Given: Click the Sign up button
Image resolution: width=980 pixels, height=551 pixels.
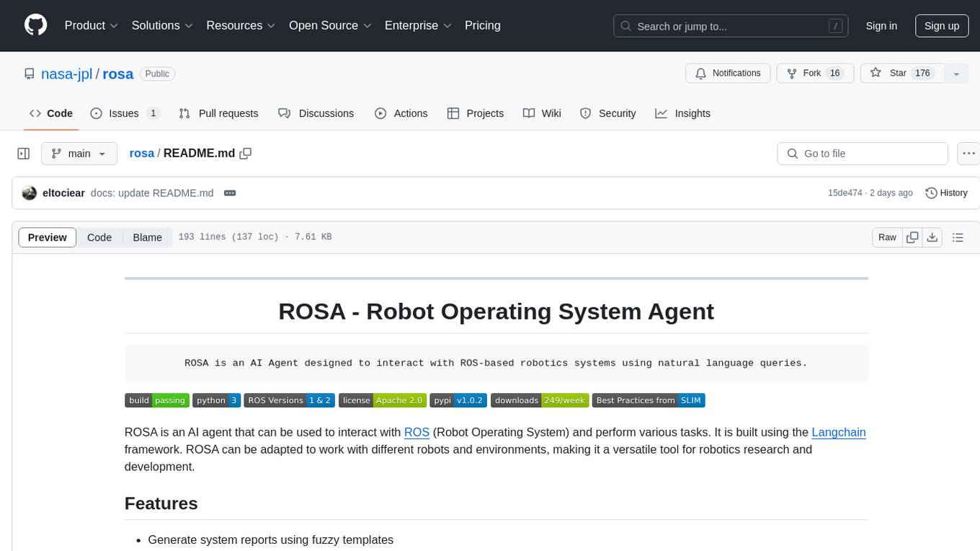Looking at the screenshot, I should point(942,26).
